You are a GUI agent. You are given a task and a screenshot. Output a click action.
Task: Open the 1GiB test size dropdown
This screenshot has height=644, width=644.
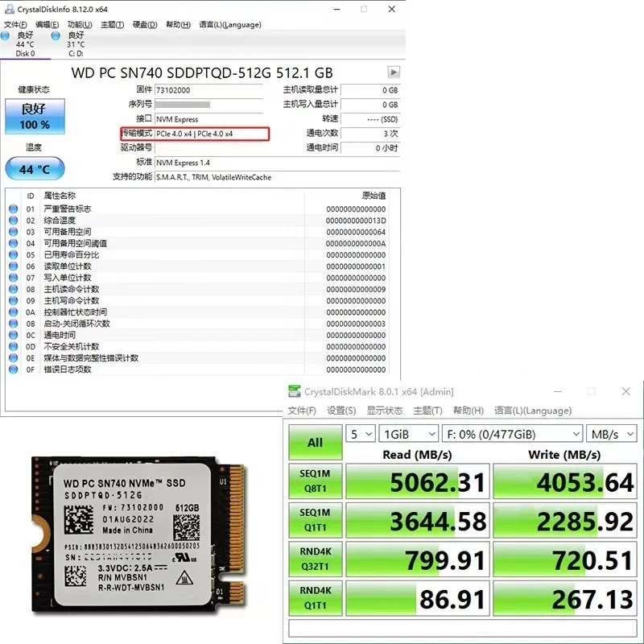pos(408,433)
